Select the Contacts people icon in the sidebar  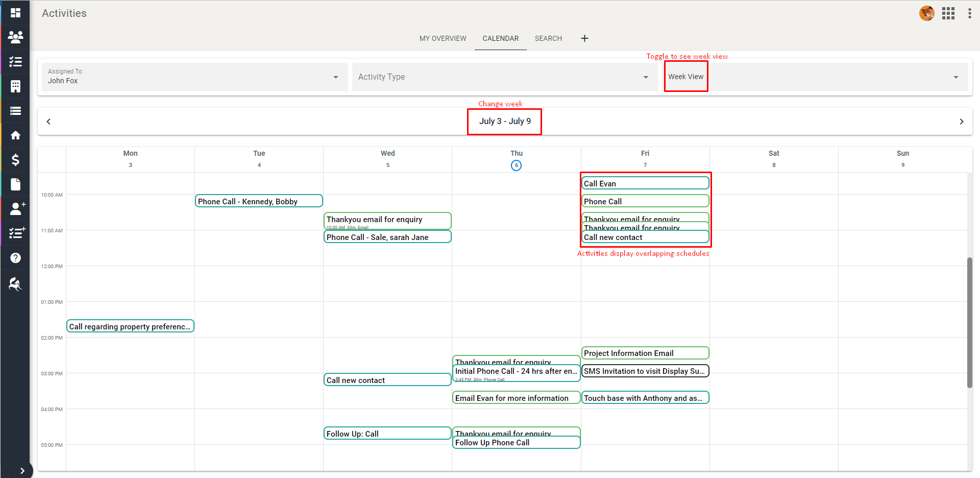15,37
